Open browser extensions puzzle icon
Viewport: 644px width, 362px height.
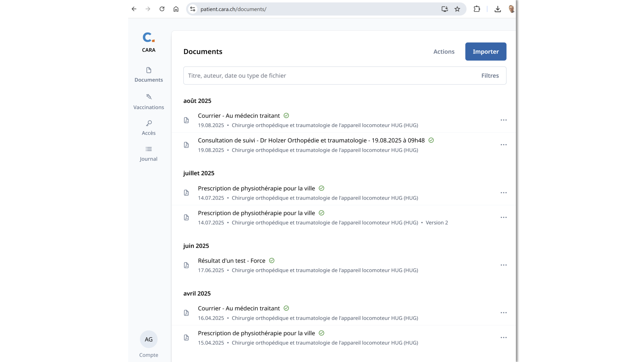click(x=477, y=9)
